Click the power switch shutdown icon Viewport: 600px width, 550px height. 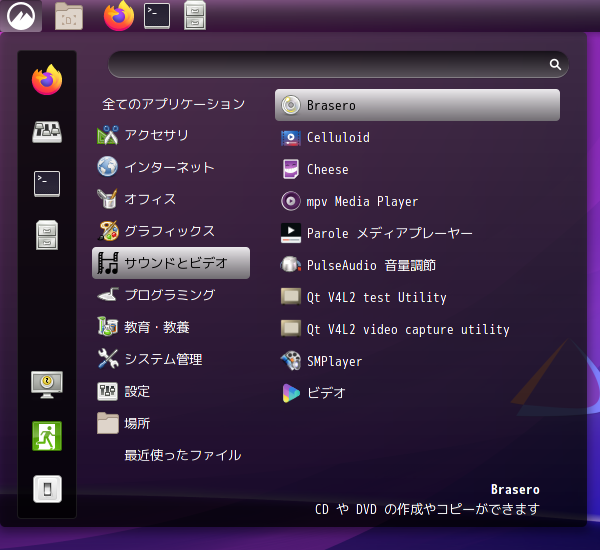[x=47, y=489]
